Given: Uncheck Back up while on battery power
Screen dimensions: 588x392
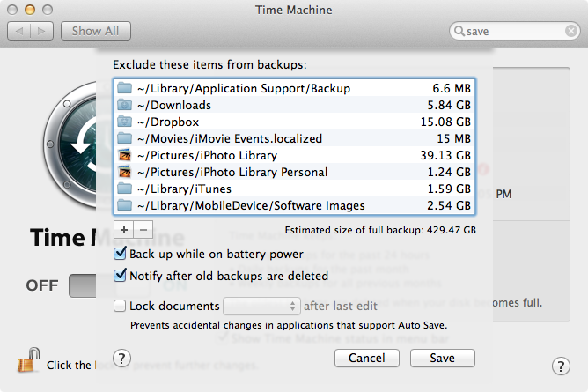Looking at the screenshot, I should [120, 254].
